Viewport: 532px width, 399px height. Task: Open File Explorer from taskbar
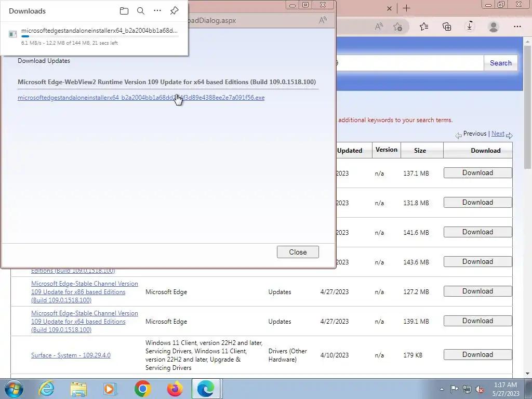pos(78,389)
